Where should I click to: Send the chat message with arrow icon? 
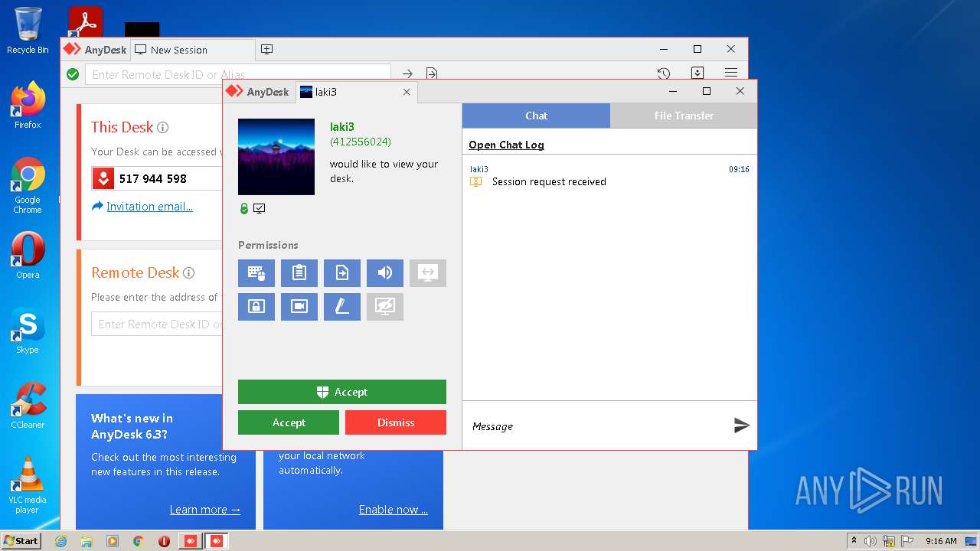pyautogui.click(x=741, y=425)
